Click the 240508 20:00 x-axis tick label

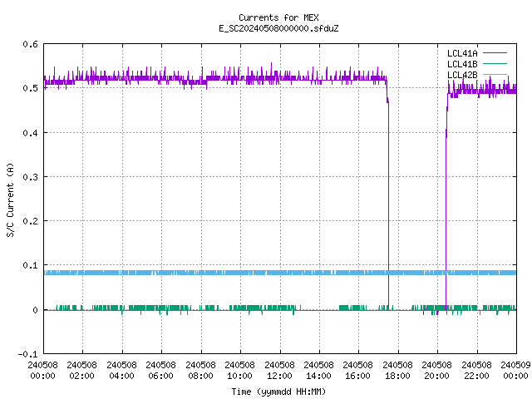pos(436,371)
